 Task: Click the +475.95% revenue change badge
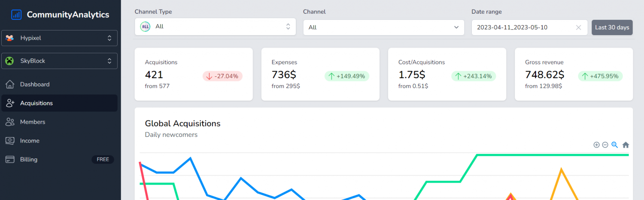coord(600,76)
